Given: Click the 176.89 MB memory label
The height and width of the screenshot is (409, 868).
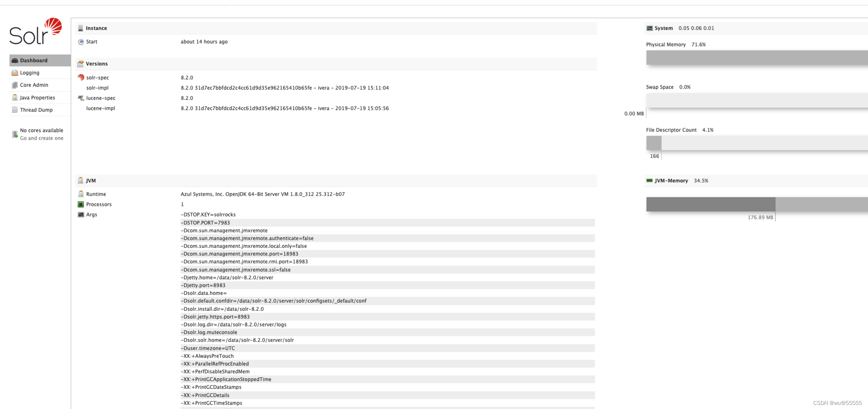Looking at the screenshot, I should point(761,218).
